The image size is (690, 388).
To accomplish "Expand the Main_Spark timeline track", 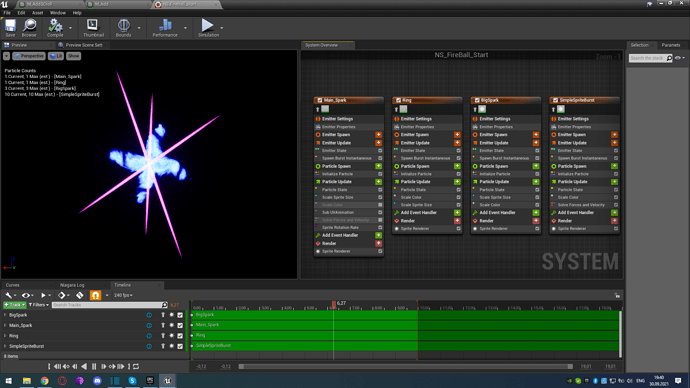I will coord(5,326).
